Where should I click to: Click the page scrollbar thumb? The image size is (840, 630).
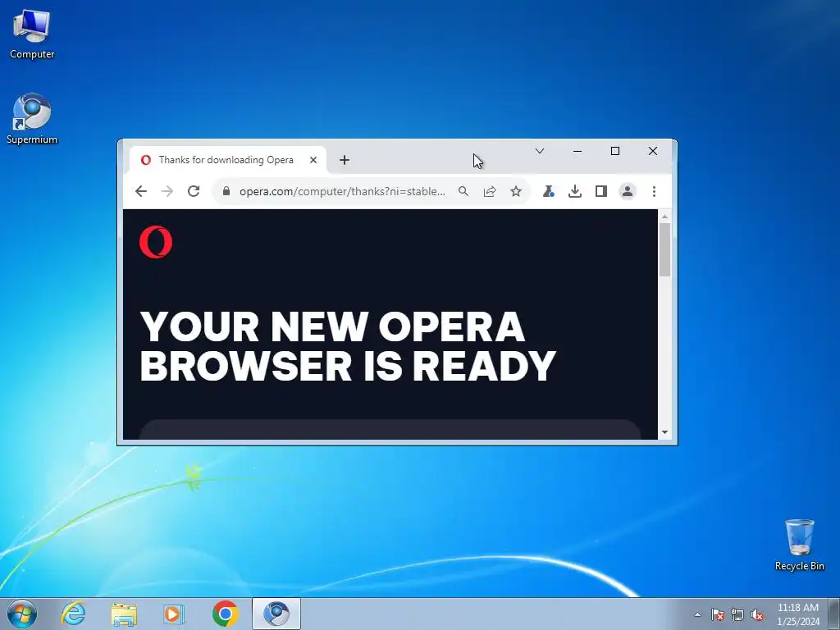[x=664, y=249]
